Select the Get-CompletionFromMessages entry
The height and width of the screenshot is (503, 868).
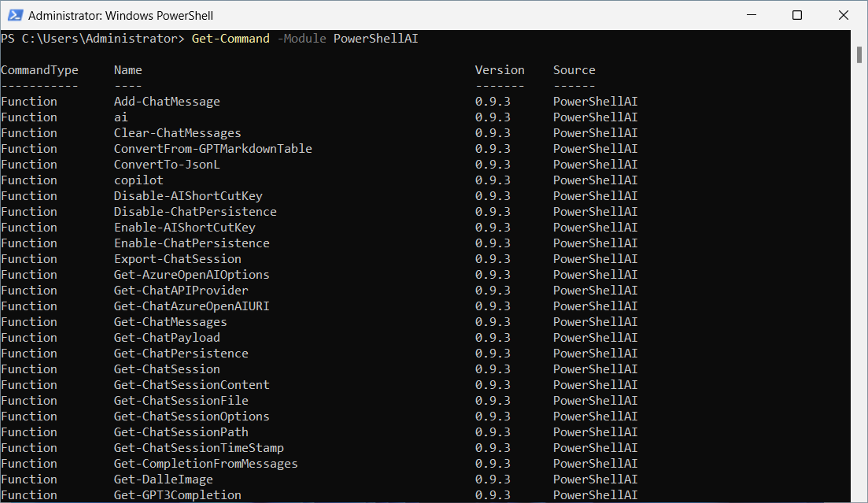[206, 464]
